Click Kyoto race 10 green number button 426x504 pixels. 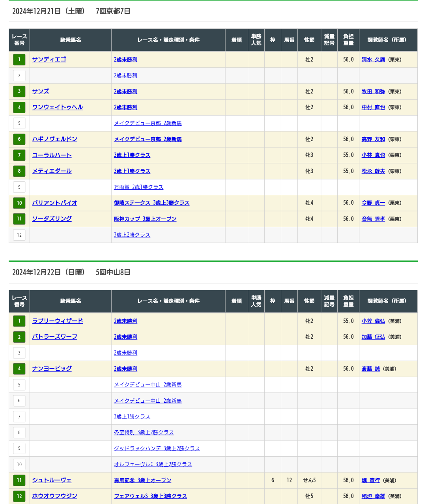(19, 203)
